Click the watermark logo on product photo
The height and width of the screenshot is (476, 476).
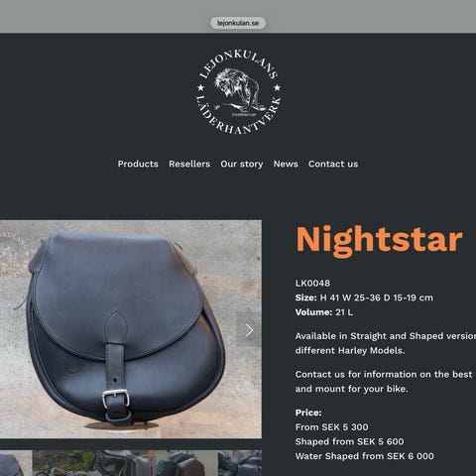[x=13, y=251]
